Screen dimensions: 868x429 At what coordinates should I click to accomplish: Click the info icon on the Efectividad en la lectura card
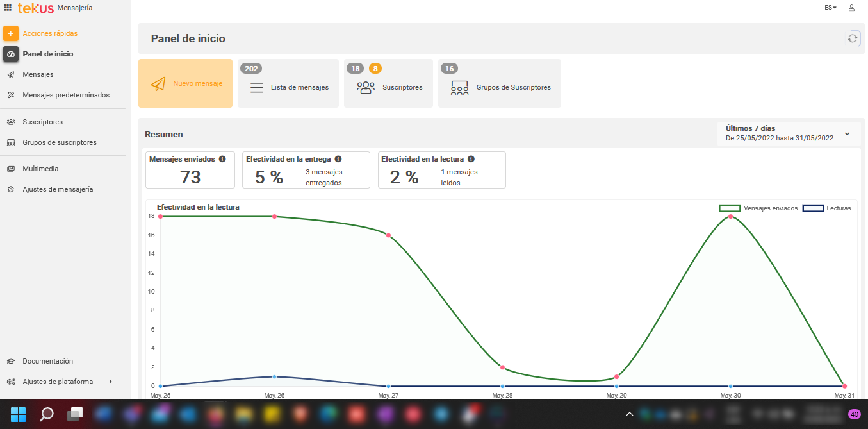click(x=471, y=159)
